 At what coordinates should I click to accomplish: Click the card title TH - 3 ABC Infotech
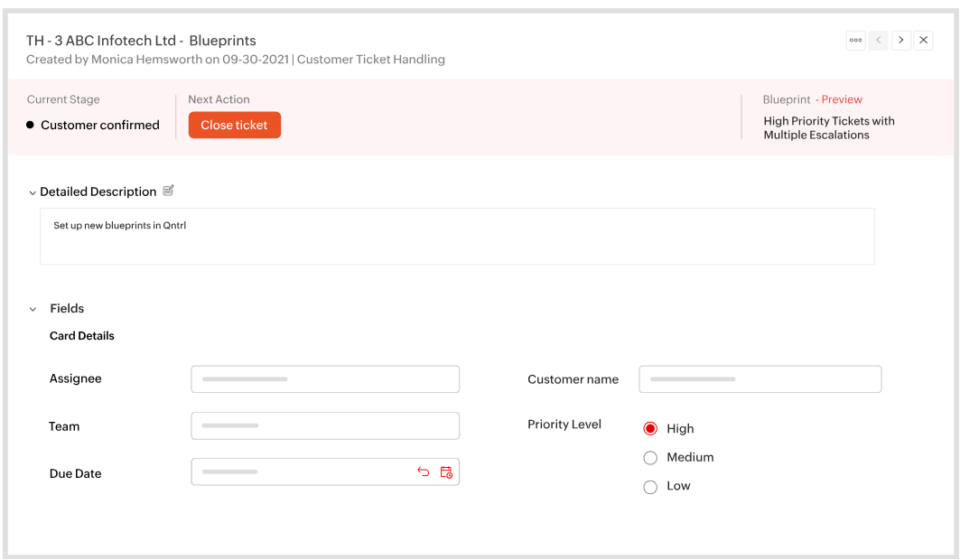(141, 41)
